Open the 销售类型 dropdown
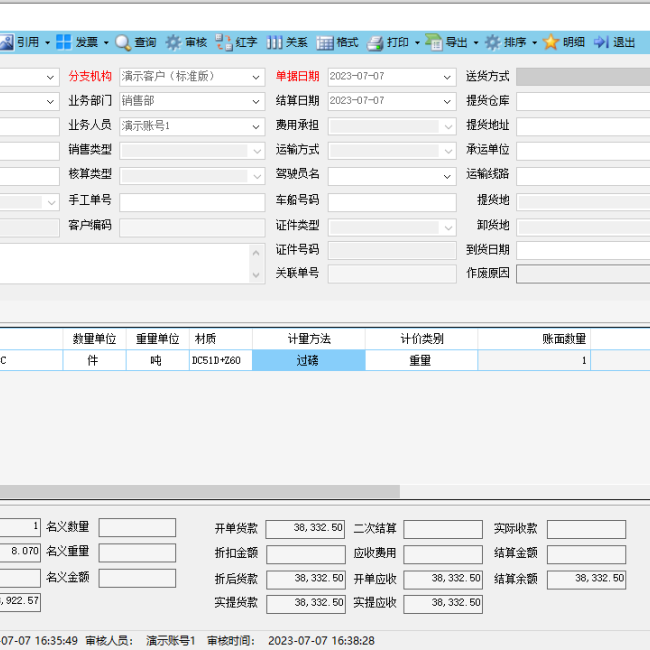650x650 pixels. tap(257, 151)
